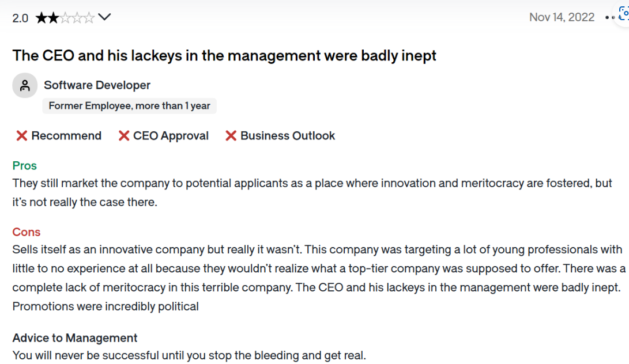Click the reviewer avatar icon
The width and height of the screenshot is (629, 364).
point(25,85)
